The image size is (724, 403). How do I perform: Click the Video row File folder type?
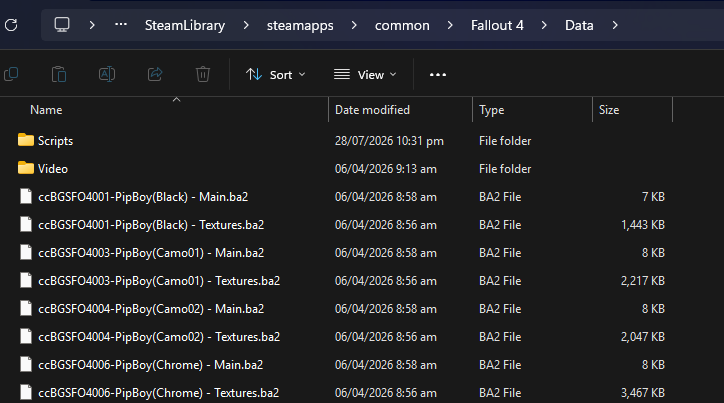(505, 169)
